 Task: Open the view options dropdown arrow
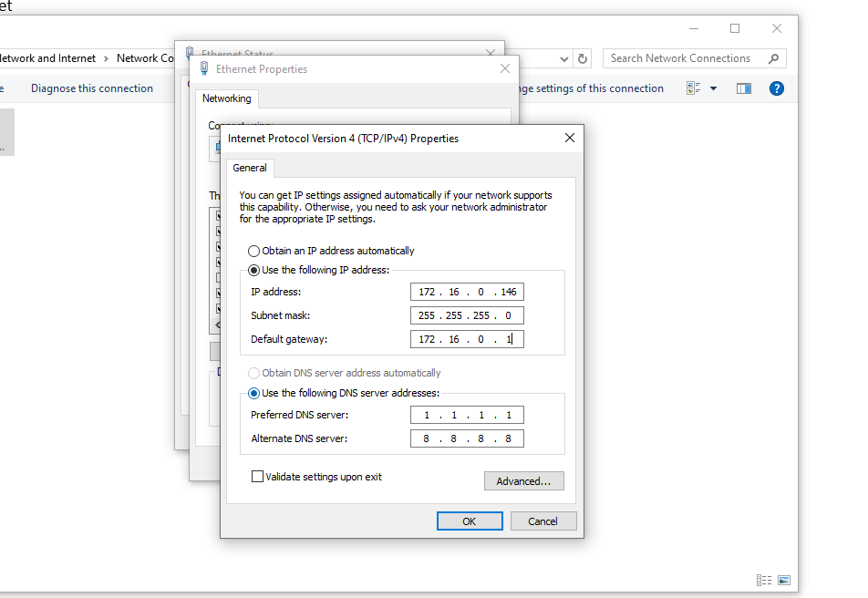(x=714, y=88)
